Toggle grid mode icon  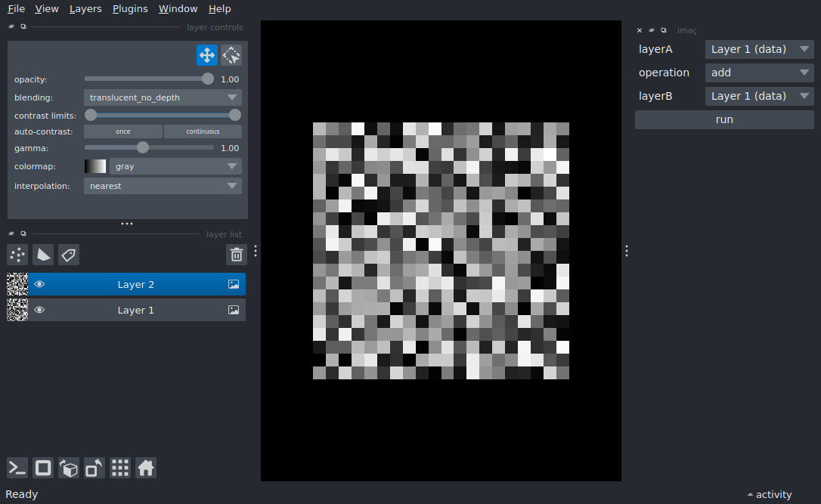pos(120,468)
